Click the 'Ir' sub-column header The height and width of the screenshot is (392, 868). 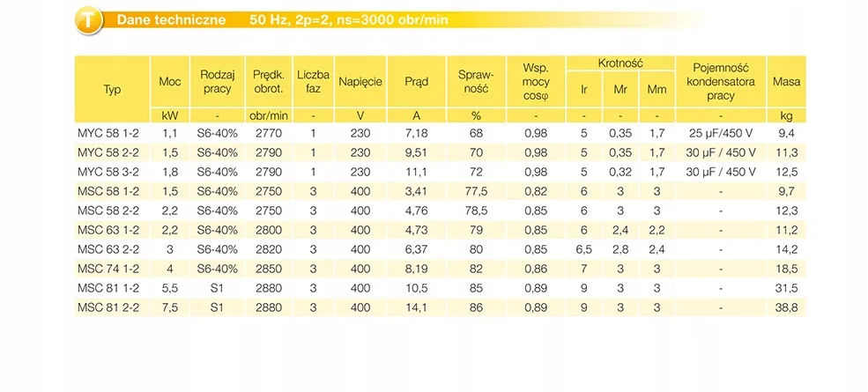pyautogui.click(x=583, y=89)
